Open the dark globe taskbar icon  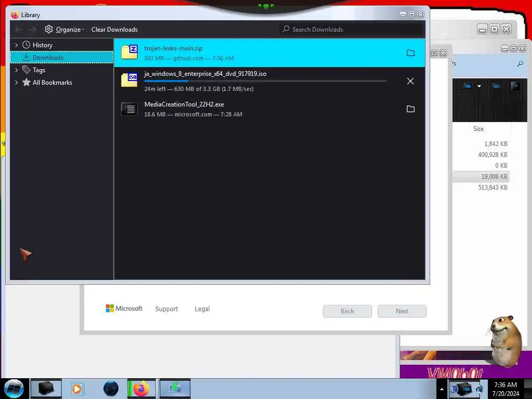pos(111,389)
